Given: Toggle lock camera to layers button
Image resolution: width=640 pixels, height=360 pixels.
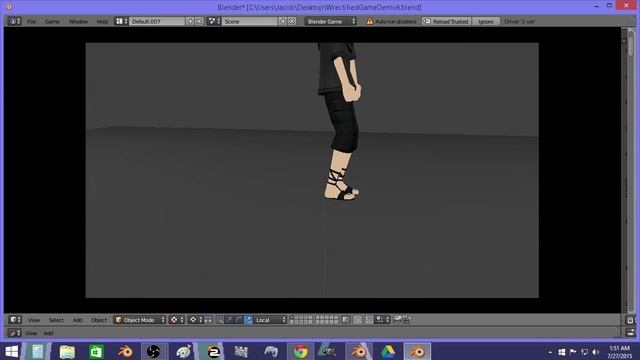Looking at the screenshot, I should click(346, 320).
